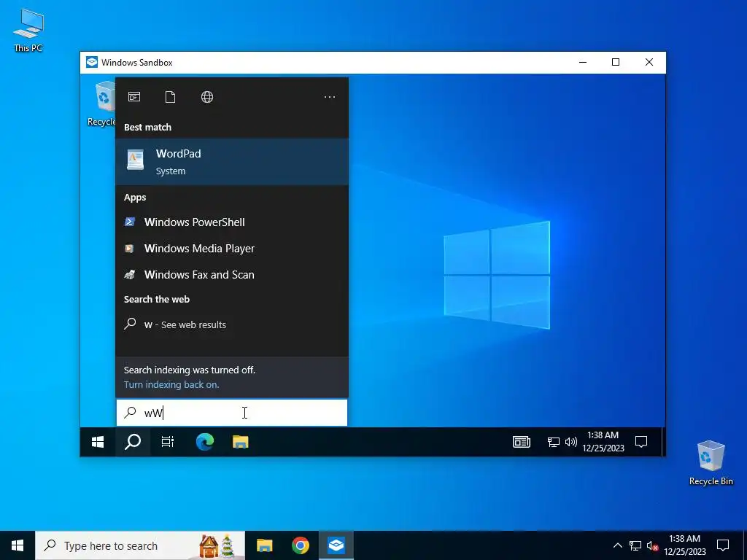The width and height of the screenshot is (747, 560).
Task: Click the Windows PowerShell result icon
Action: [130, 222]
